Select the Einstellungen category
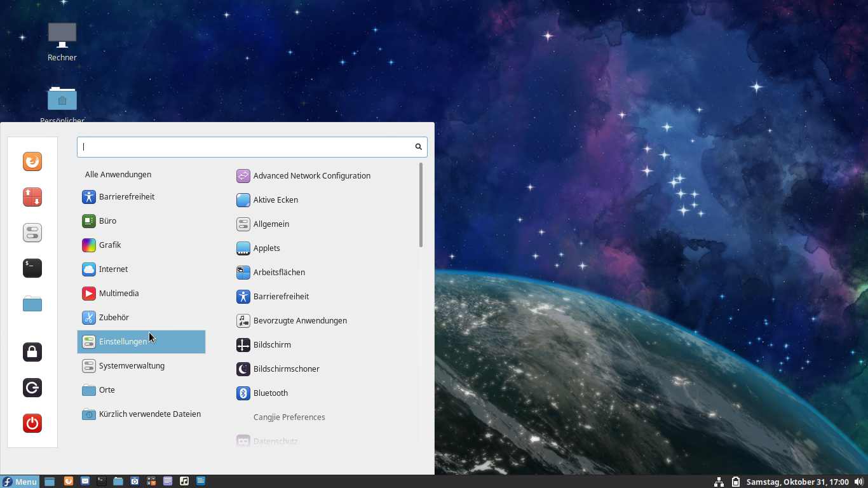This screenshot has height=488, width=868. pos(141,342)
